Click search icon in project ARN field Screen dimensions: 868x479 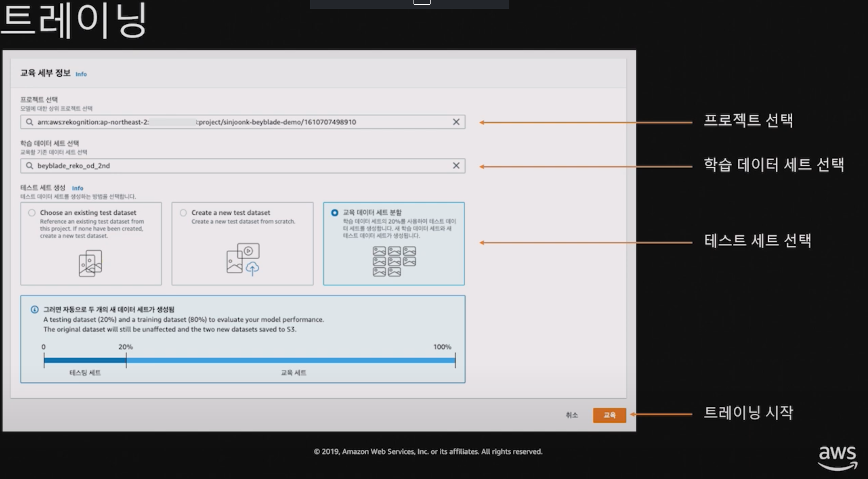click(x=29, y=122)
